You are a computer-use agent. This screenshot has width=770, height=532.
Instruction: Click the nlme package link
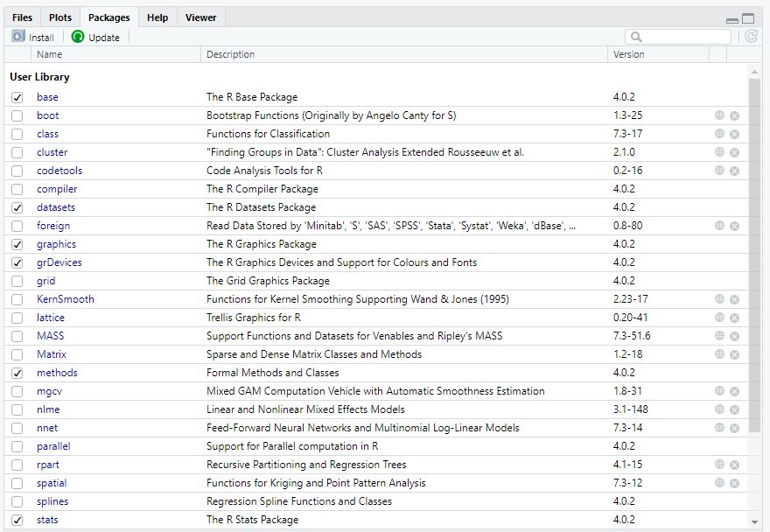coord(49,409)
